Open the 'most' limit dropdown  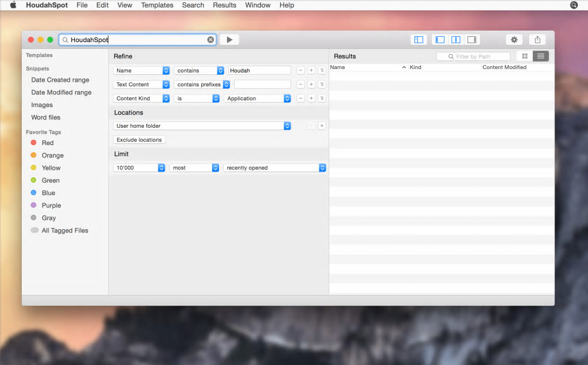coord(194,168)
